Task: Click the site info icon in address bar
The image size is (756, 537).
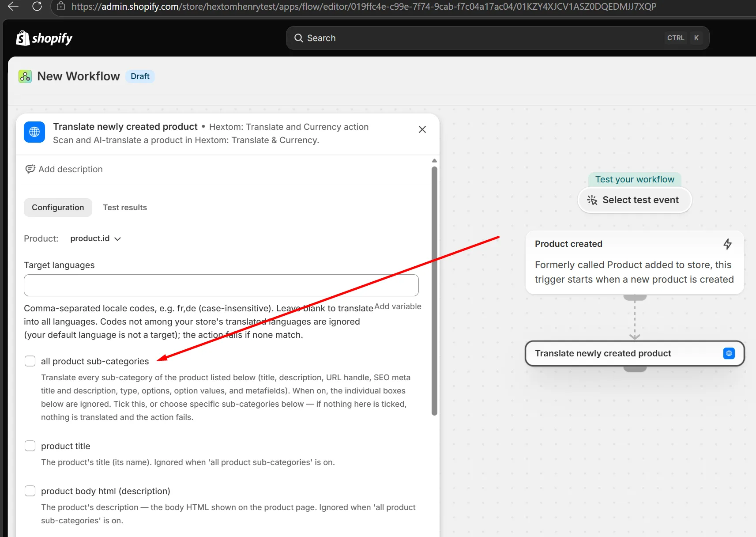Action: pyautogui.click(x=61, y=6)
